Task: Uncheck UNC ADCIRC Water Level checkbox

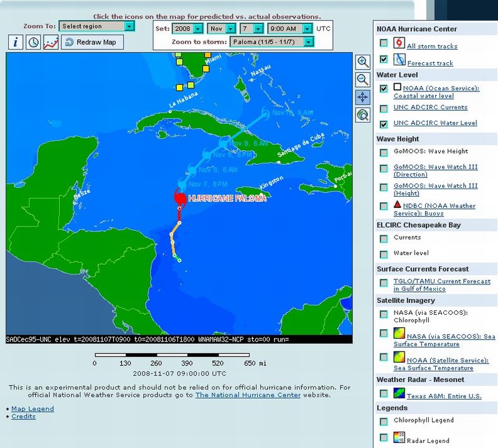Action: pos(383,124)
